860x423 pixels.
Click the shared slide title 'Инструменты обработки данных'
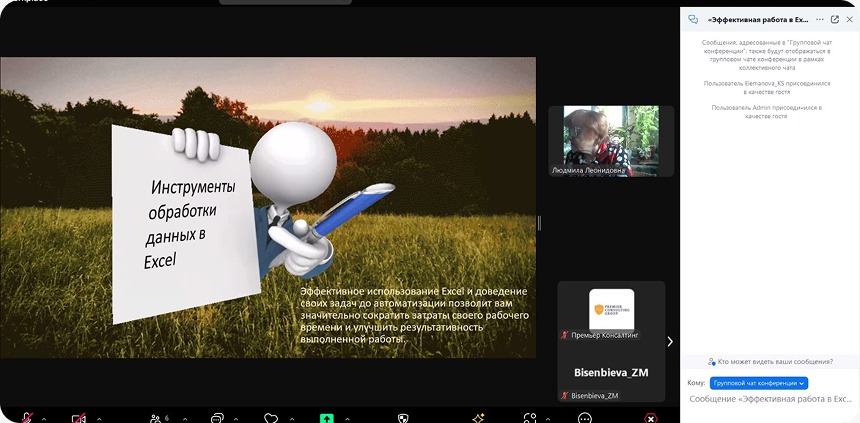tap(191, 223)
